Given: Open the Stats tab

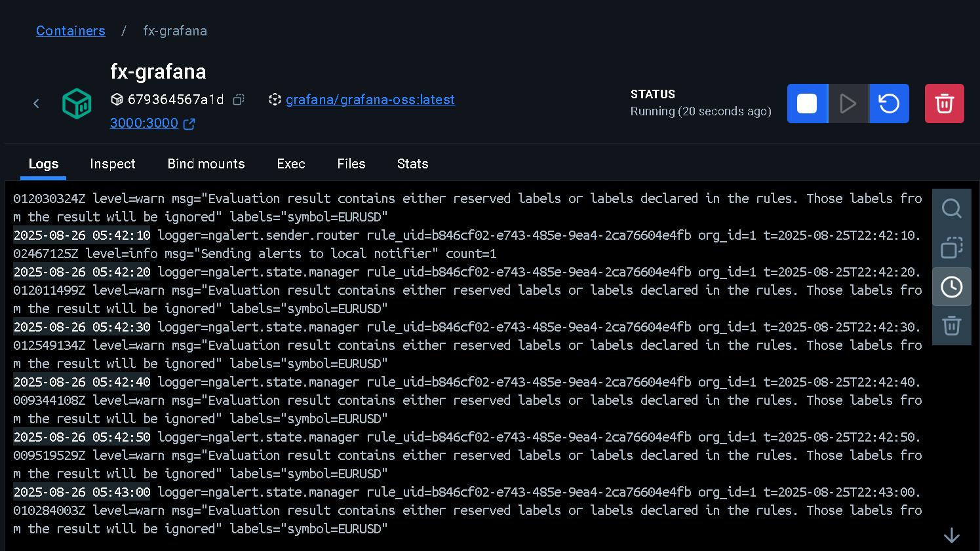Looking at the screenshot, I should pyautogui.click(x=412, y=164).
